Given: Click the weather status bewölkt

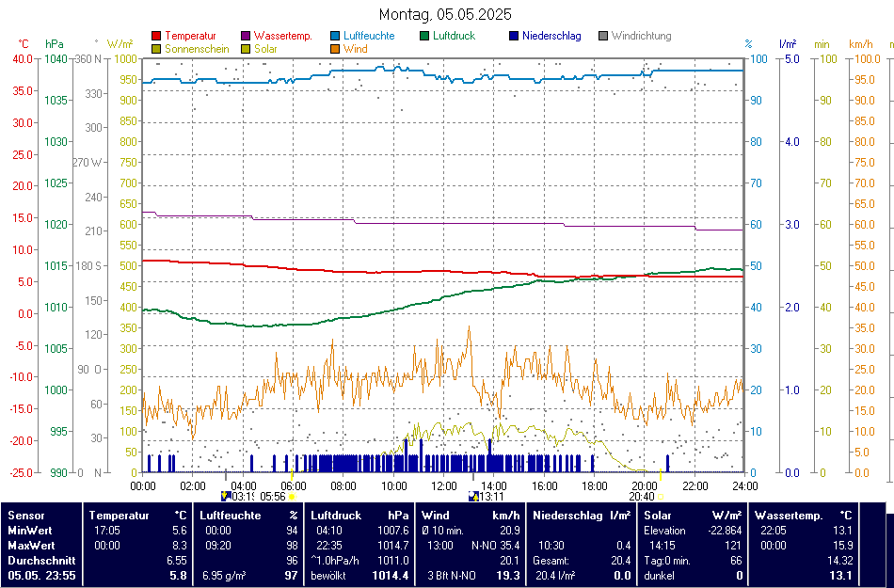Looking at the screenshot, I should pos(328,576).
